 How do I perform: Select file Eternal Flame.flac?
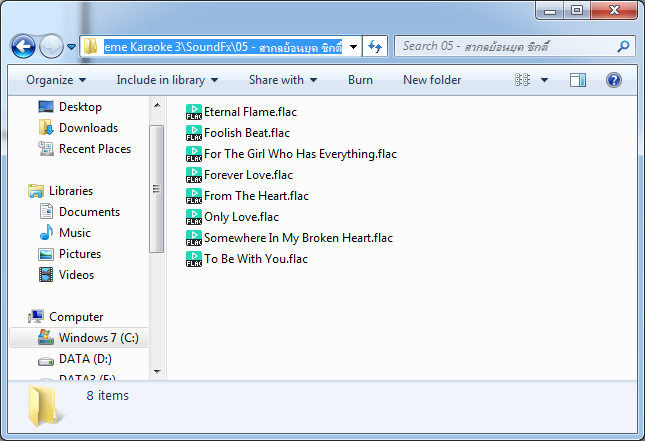click(x=250, y=112)
